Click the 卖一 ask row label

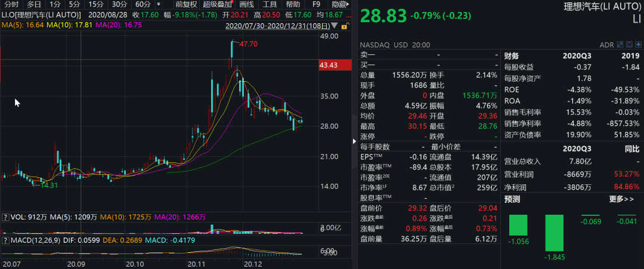click(368, 55)
